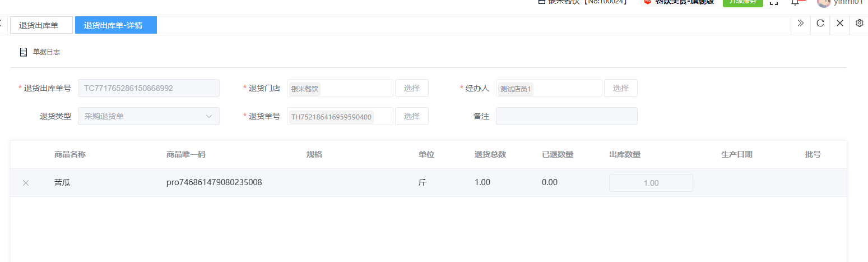The height and width of the screenshot is (262, 868).
Task: Click 选择 button next to 退货单号
Action: 411,116
